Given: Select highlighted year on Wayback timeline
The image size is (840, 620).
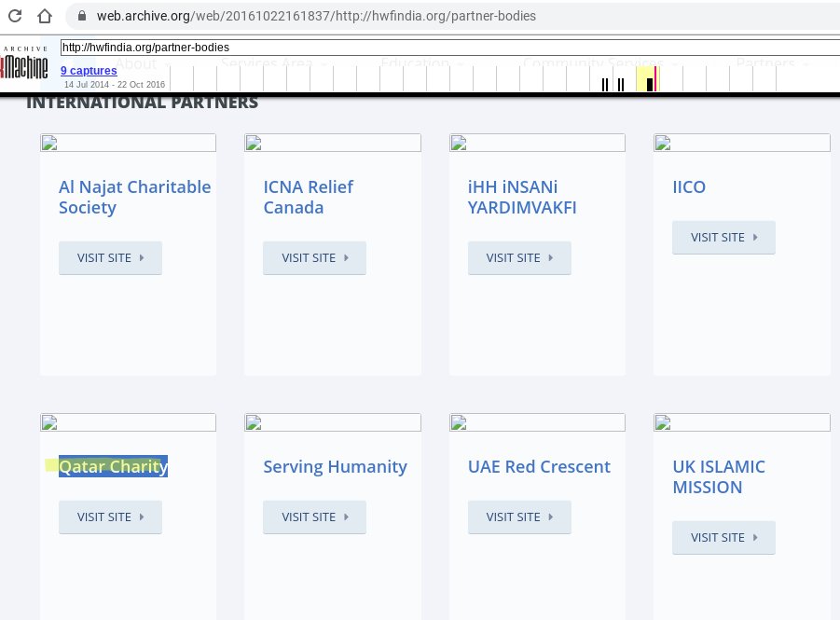Looking at the screenshot, I should click(647, 79).
